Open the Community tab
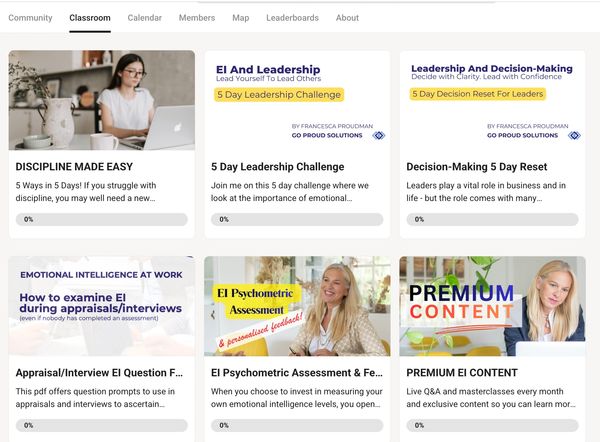Image resolution: width=600 pixels, height=442 pixels. pos(30,18)
